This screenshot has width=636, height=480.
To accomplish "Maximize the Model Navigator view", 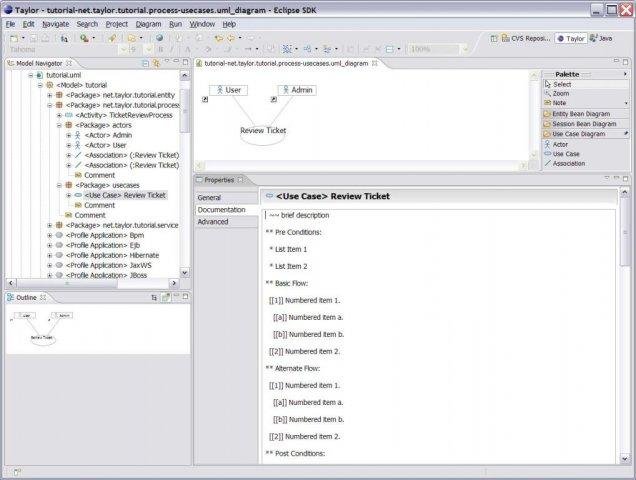I will [185, 62].
